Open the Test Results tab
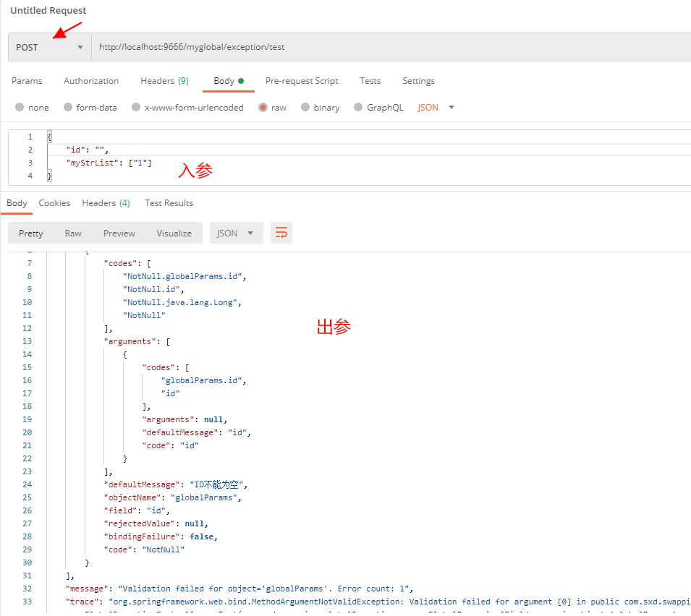Screen dimensions: 691x616 tap(169, 203)
